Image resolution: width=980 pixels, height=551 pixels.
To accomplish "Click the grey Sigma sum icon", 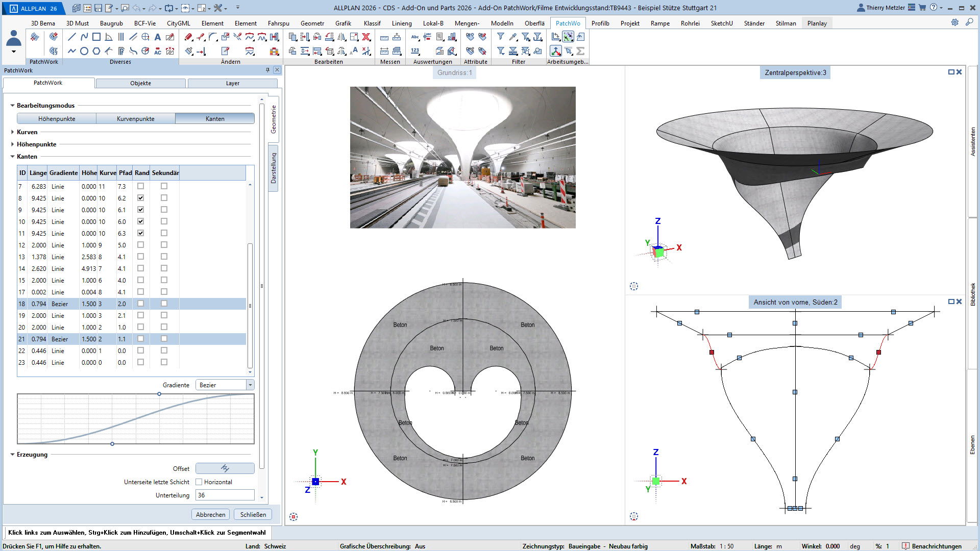I will (580, 51).
